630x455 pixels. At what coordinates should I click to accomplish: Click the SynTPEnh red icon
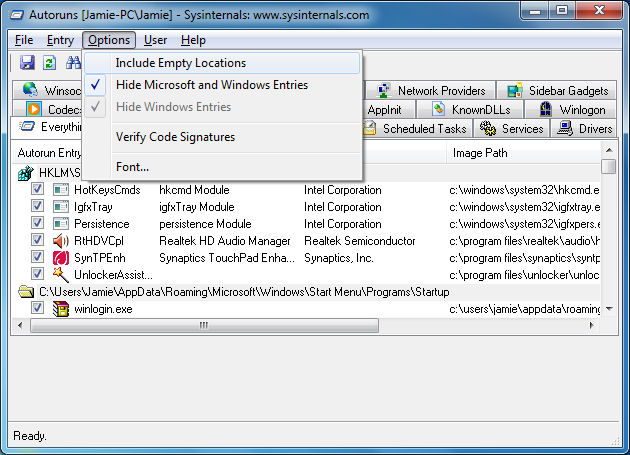[61, 258]
